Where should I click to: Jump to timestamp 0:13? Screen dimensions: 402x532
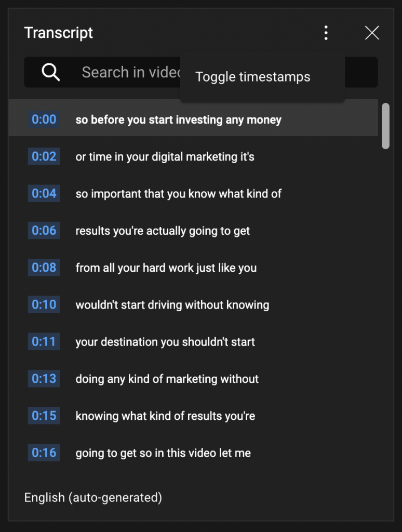pyautogui.click(x=44, y=378)
